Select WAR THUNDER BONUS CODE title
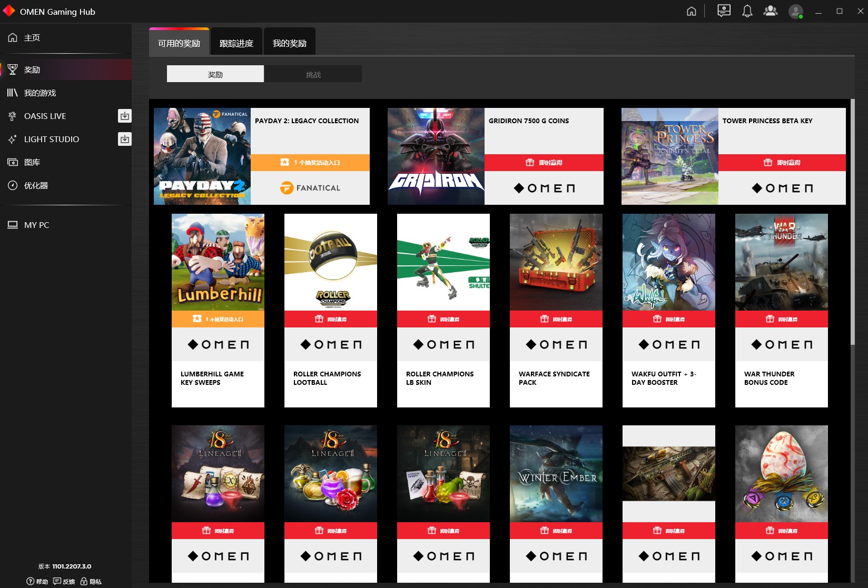Image resolution: width=868 pixels, height=588 pixels. pyautogui.click(x=769, y=378)
